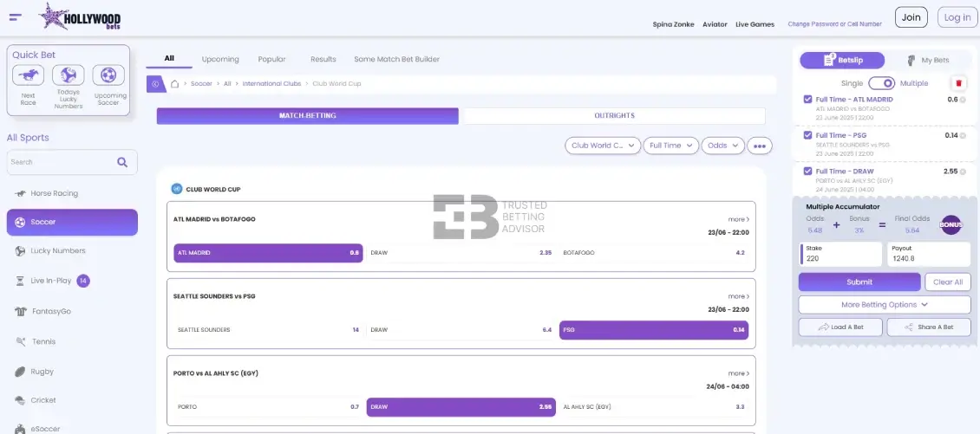The height and width of the screenshot is (434, 980).
Task: Uncheck Full Time - PSG checkbox
Action: tap(807, 135)
